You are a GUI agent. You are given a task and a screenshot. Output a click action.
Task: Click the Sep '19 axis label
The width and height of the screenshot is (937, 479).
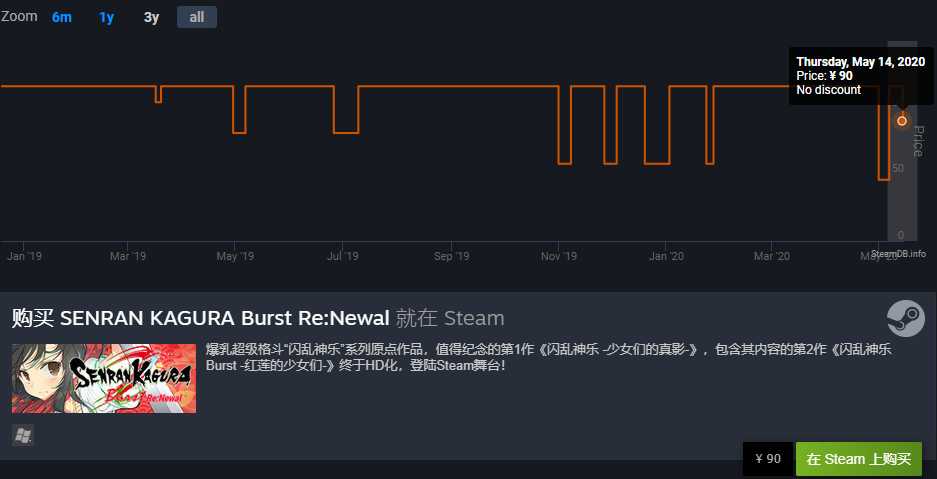point(451,256)
